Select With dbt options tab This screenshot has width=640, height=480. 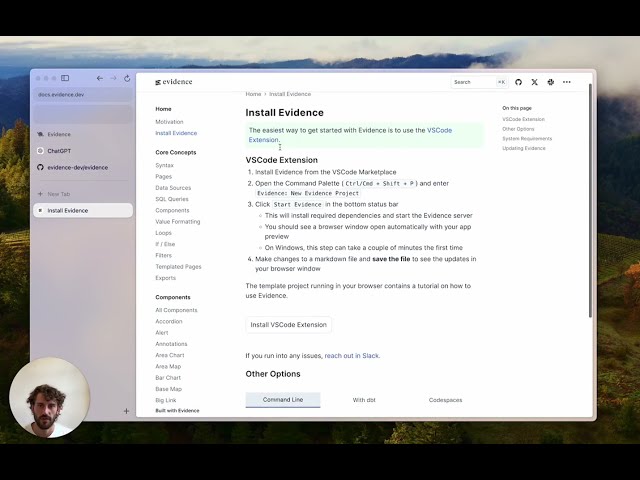[364, 400]
